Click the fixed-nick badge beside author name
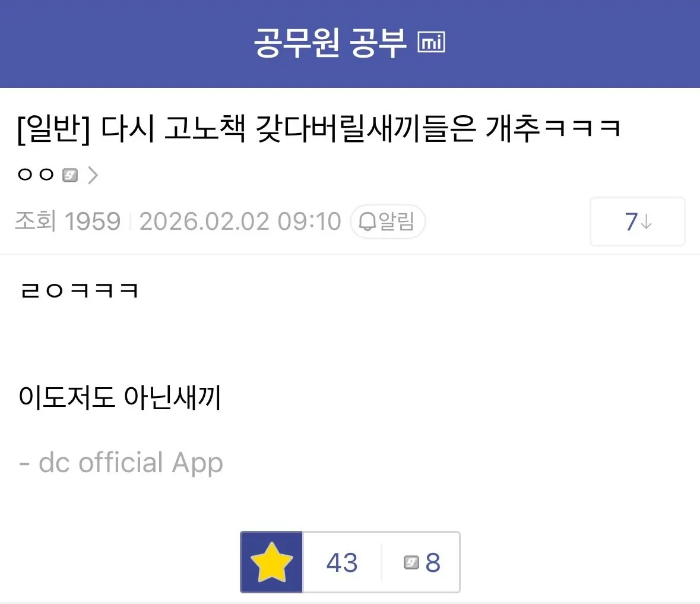Screen dimensions: 700x604 [70, 175]
